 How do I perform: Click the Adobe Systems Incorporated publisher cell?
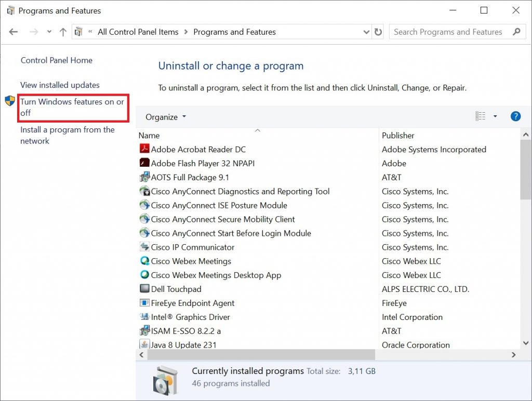434,149
